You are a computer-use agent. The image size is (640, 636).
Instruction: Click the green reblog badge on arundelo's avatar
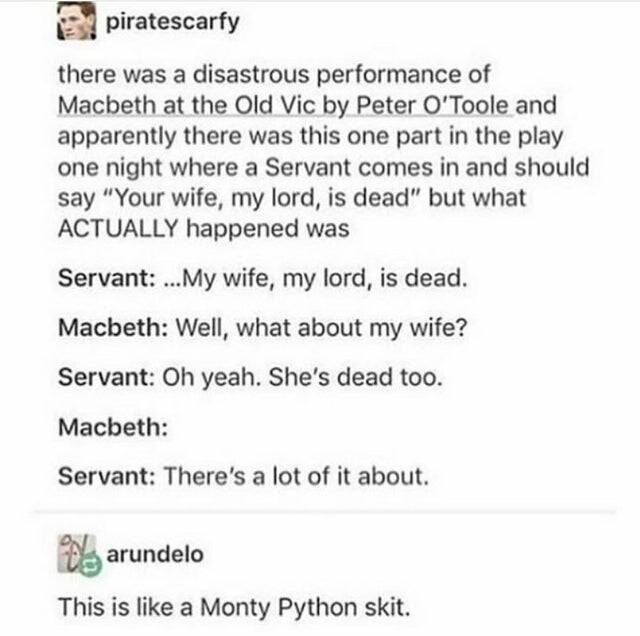pos(88,563)
